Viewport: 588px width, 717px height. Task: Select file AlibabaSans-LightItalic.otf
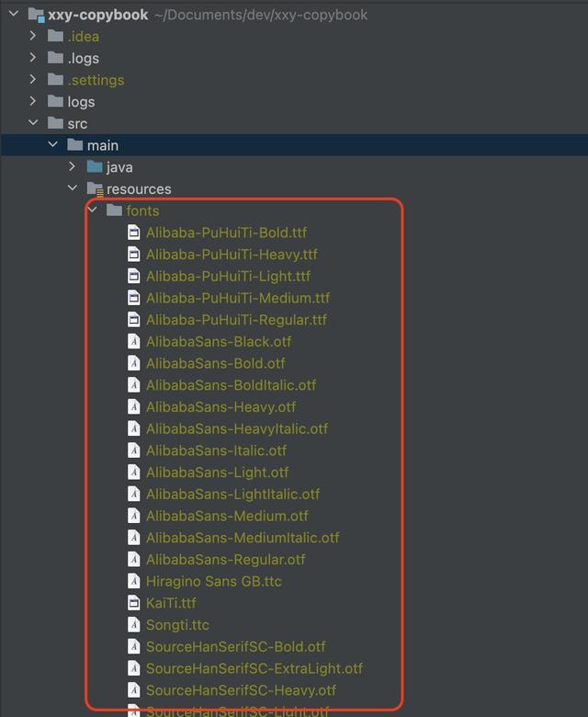pyautogui.click(x=233, y=495)
